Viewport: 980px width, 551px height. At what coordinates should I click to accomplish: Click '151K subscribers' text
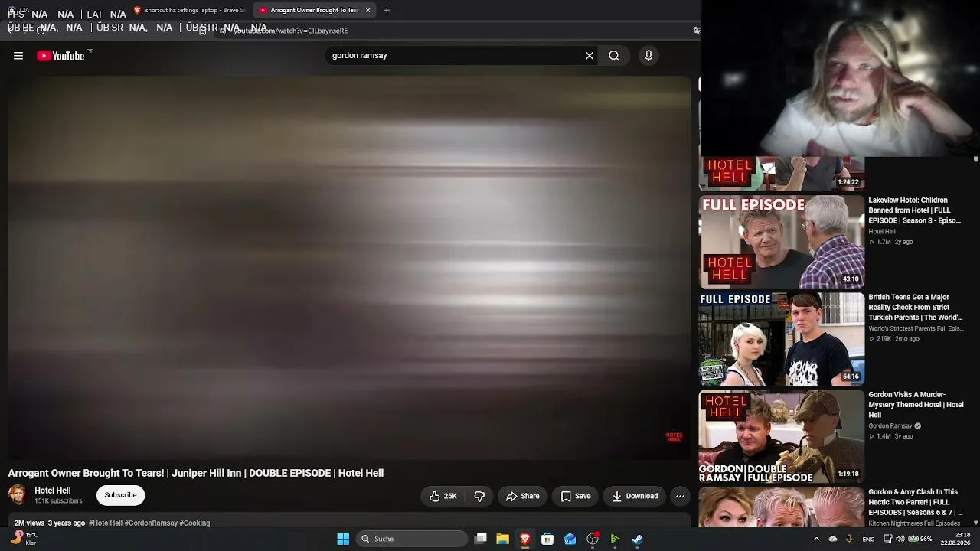tap(58, 501)
